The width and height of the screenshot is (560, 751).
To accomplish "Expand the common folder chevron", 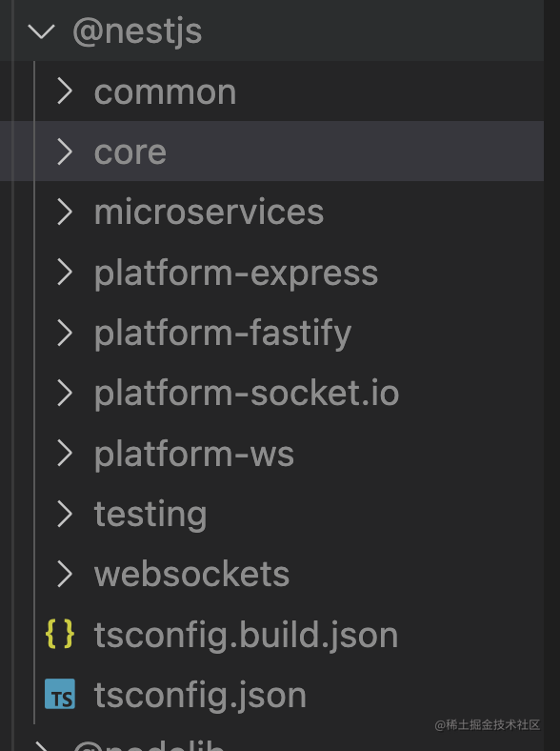I will pyautogui.click(x=65, y=91).
